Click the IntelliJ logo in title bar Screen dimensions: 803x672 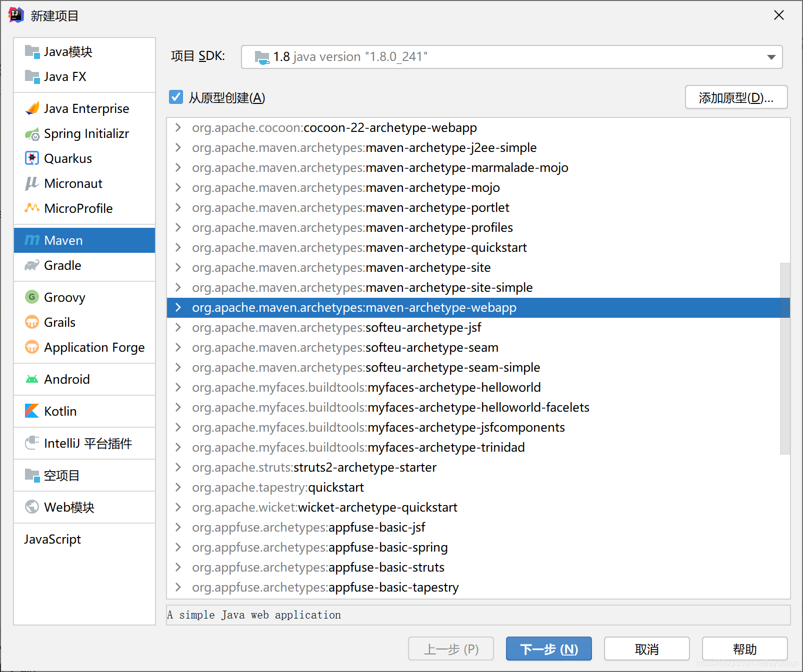[x=16, y=15]
